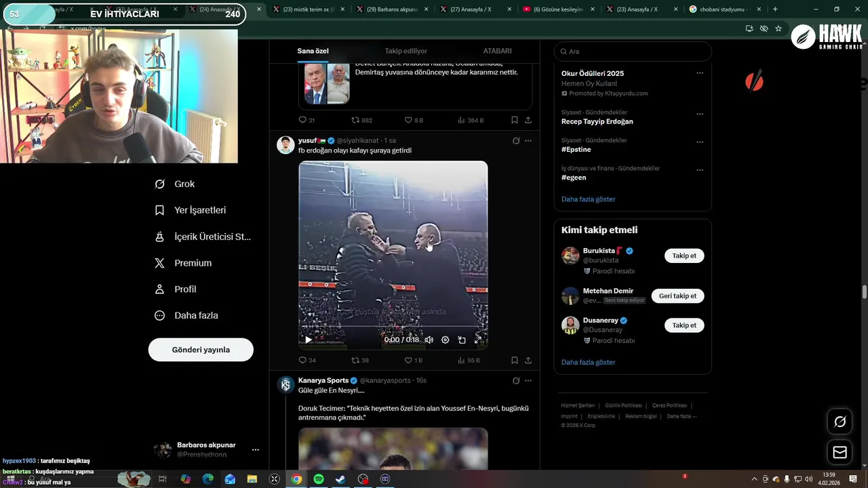The width and height of the screenshot is (868, 488).
Task: Open Microsoft Edge from the taskbar
Action: click(208, 479)
